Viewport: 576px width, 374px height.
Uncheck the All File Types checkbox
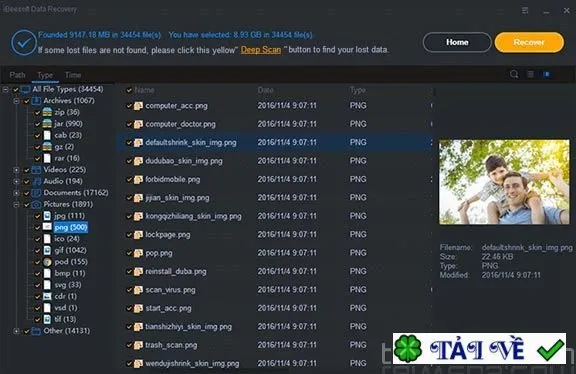click(x=15, y=89)
